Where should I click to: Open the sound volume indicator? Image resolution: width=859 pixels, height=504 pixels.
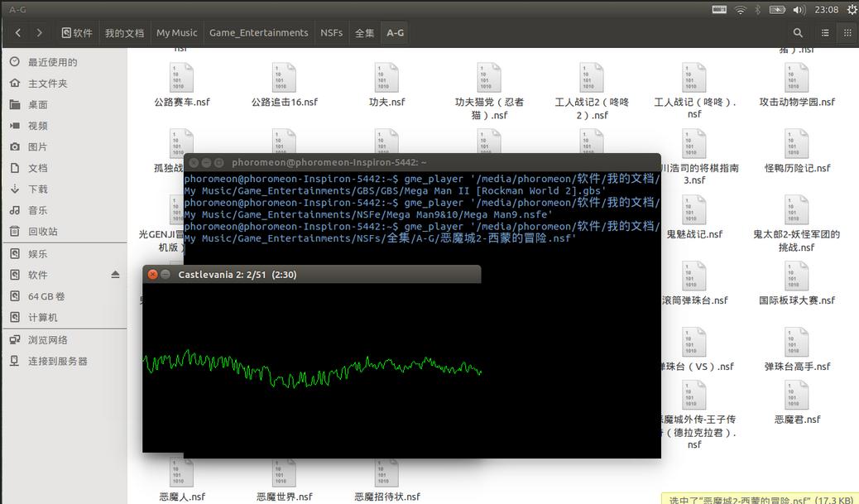799,9
